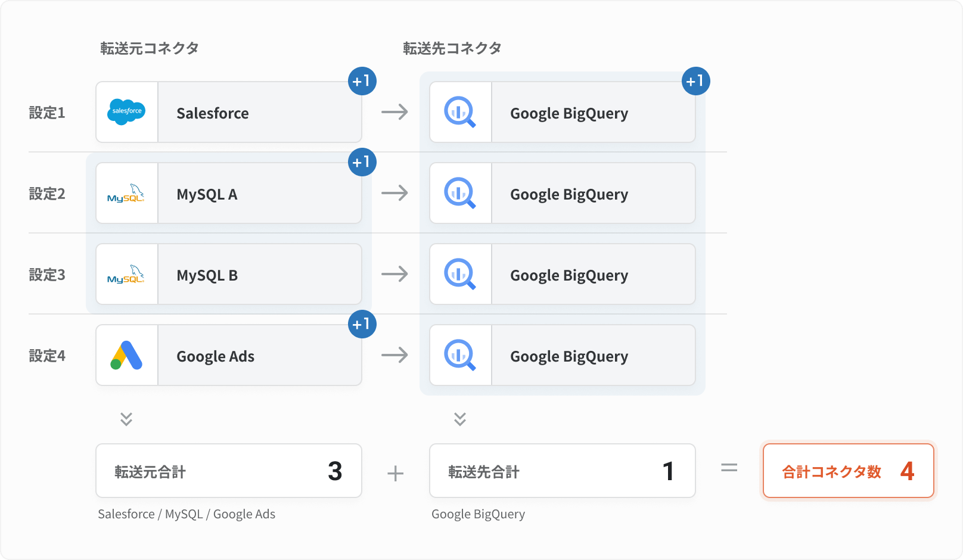Select the MySQL B connector label

207,275
